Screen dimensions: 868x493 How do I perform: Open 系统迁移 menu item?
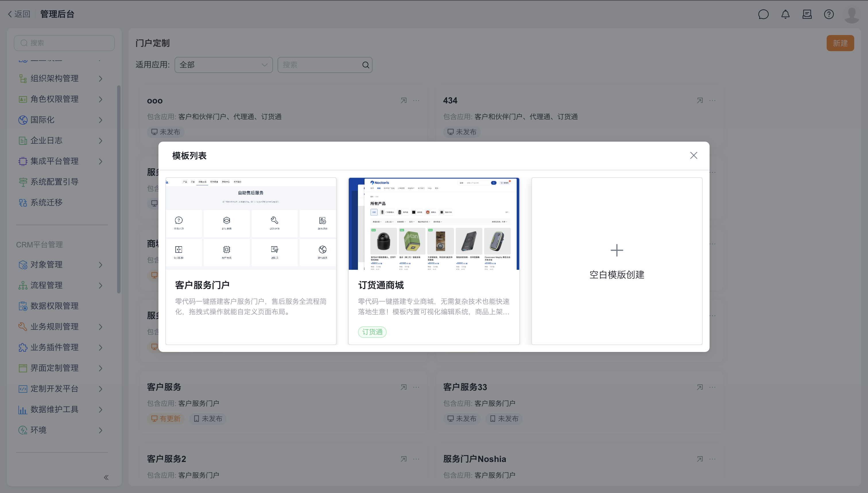46,203
